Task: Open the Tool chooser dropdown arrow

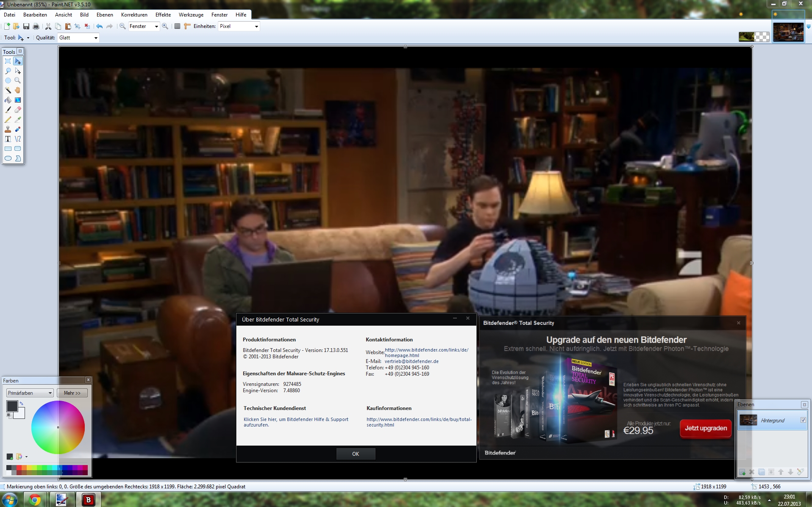Action: (28, 38)
